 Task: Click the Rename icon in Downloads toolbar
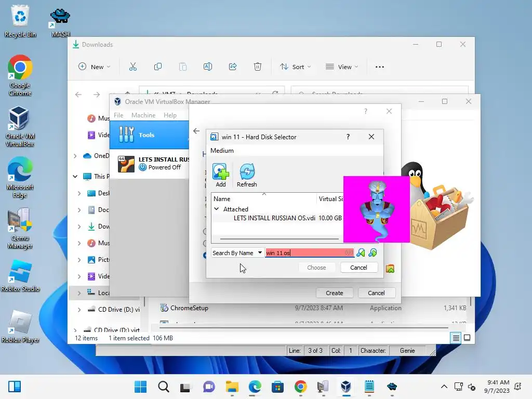(208, 67)
